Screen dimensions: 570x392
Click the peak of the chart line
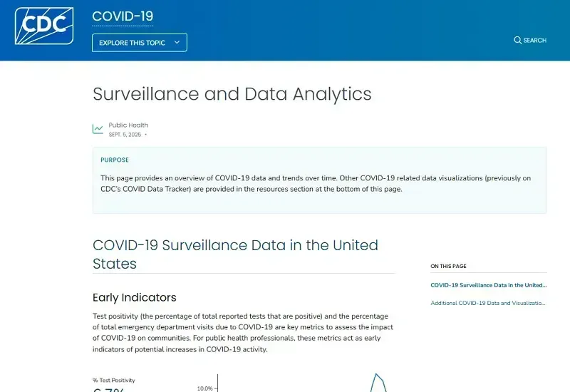coord(377,375)
